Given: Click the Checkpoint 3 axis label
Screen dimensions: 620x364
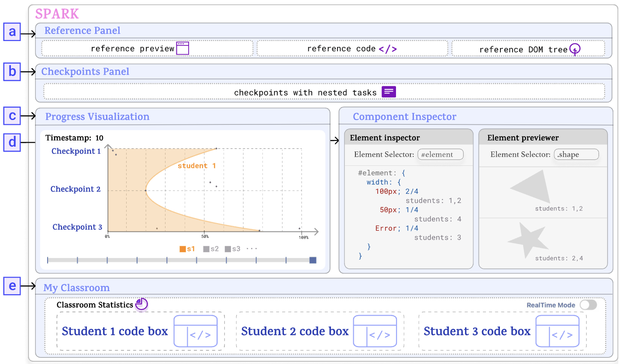Looking at the screenshot, I should pyautogui.click(x=77, y=227).
